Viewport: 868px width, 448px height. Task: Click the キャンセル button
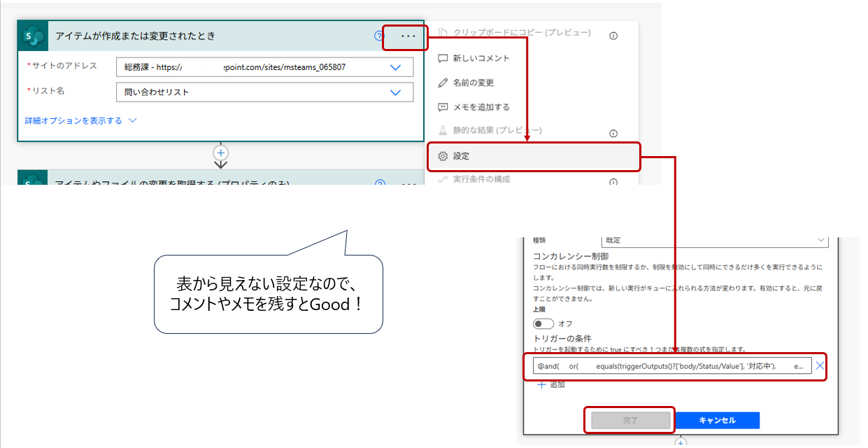[x=717, y=420]
